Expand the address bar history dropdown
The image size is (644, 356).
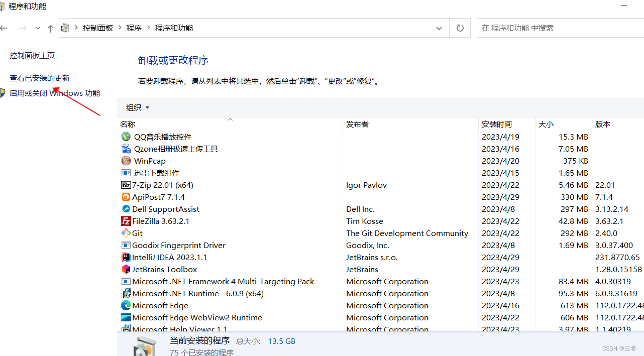pos(439,28)
